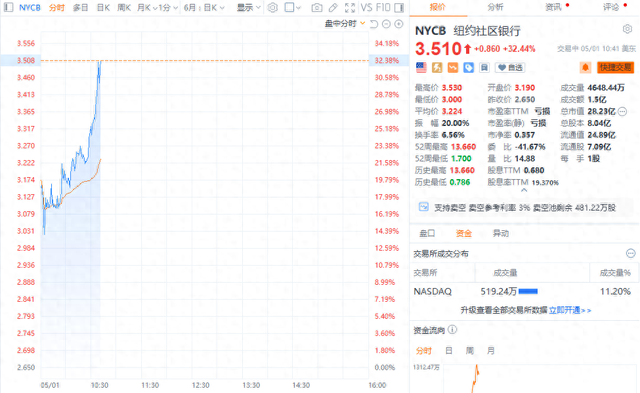
Task: Open the 显示 display dropdown
Action: pos(249,7)
